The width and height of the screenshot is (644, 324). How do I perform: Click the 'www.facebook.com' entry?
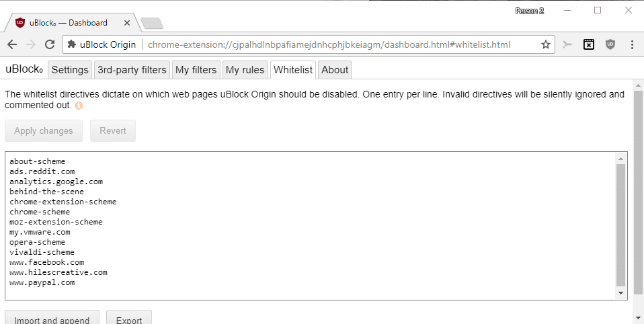(47, 262)
